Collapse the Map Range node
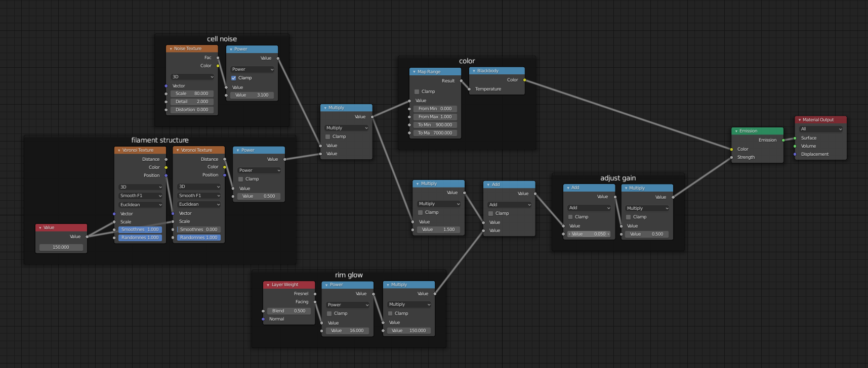 [414, 72]
